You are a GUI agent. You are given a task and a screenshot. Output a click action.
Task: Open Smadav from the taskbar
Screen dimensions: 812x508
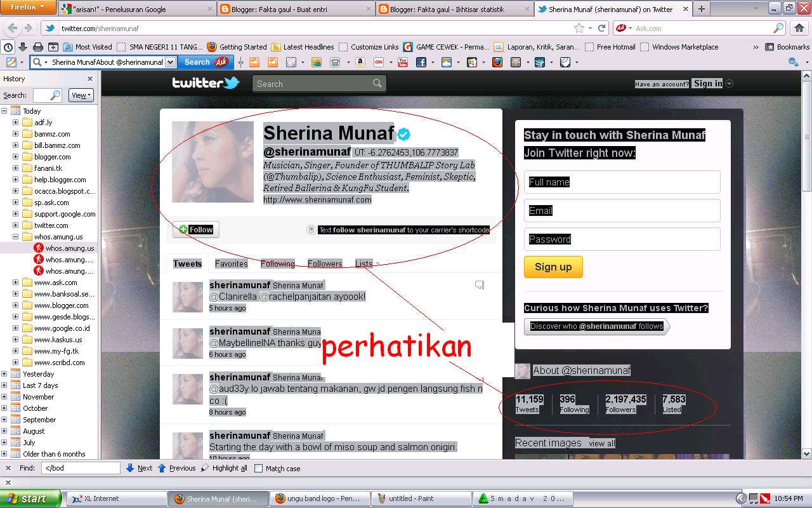coord(523,498)
